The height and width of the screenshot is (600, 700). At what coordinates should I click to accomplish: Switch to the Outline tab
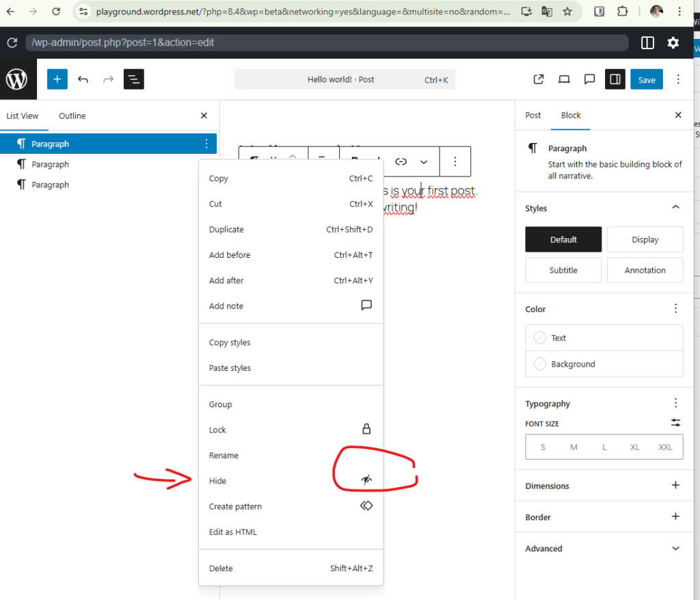[72, 116]
